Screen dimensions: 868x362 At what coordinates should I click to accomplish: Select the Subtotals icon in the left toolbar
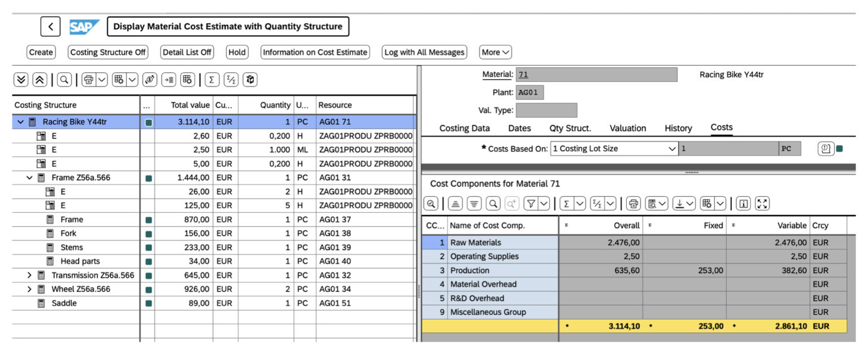coord(231,79)
